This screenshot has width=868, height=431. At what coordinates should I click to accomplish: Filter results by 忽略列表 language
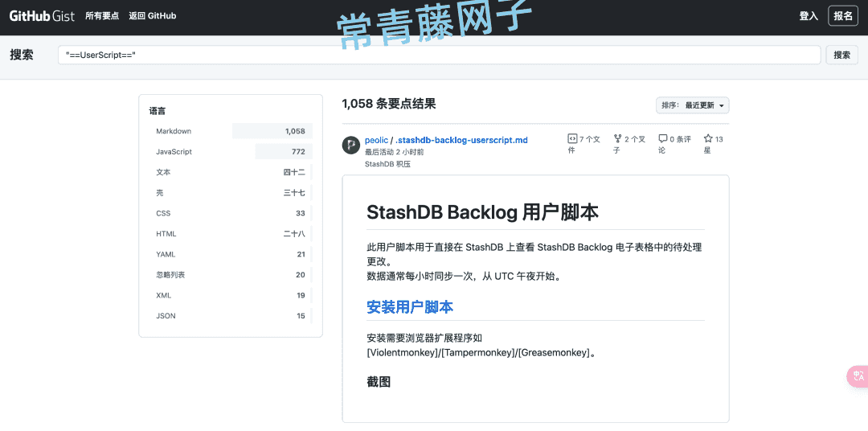pos(231,275)
